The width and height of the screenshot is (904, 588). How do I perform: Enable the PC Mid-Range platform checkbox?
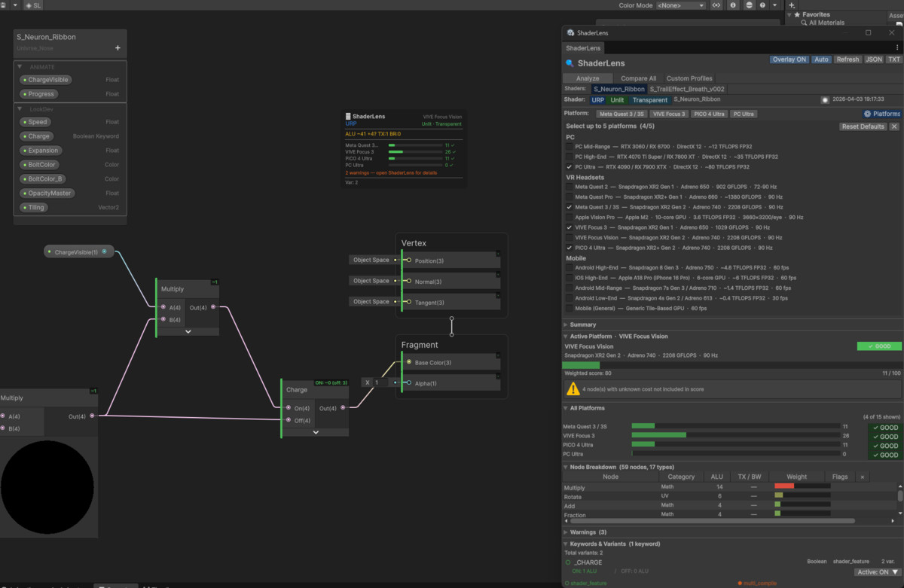coord(570,147)
